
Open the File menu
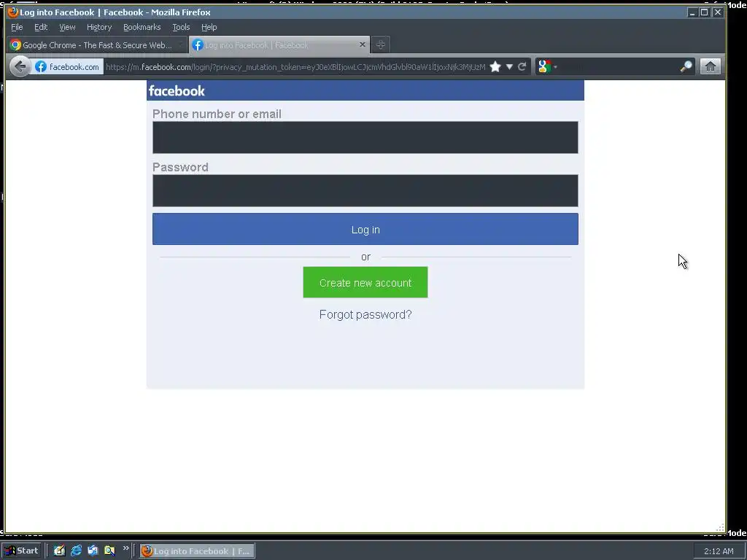click(17, 27)
